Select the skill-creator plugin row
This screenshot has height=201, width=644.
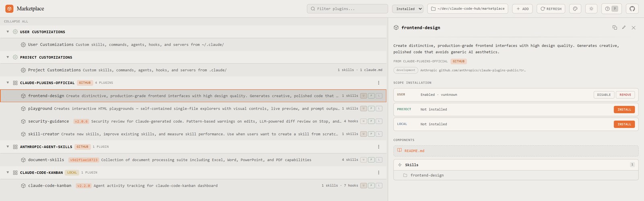coord(193,134)
